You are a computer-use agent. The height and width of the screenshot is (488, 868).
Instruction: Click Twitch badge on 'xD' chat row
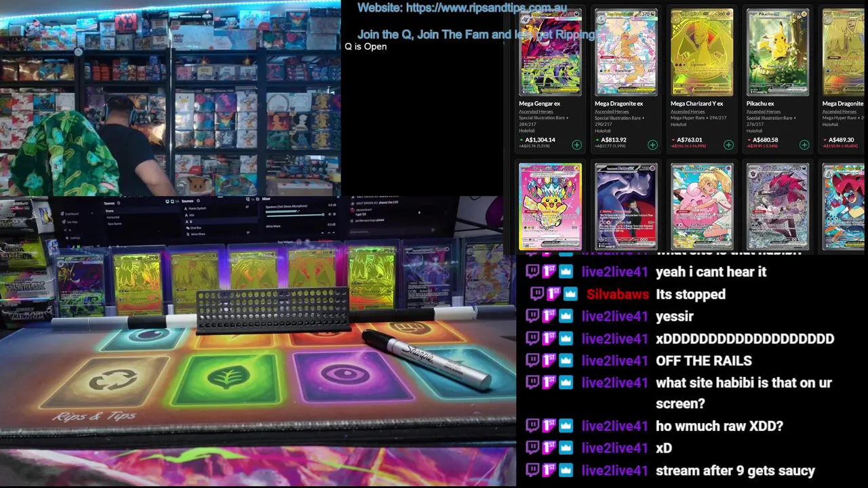click(x=532, y=447)
